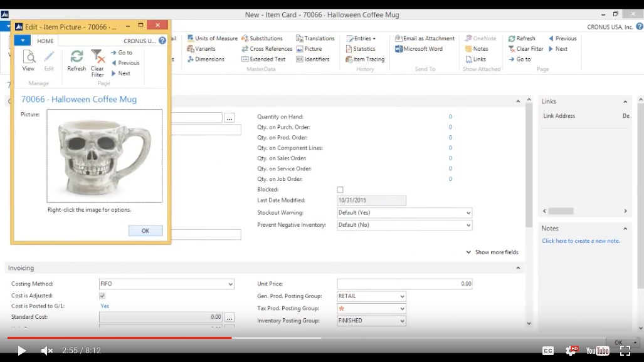
Task: Enter fullscreen video mode
Action: (x=625, y=351)
